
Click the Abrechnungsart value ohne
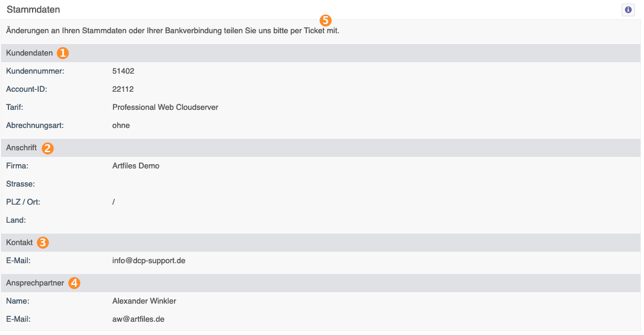point(121,125)
